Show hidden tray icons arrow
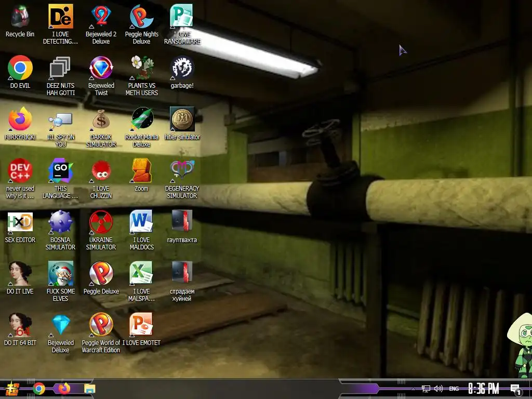This screenshot has width=532, height=399. point(413,389)
